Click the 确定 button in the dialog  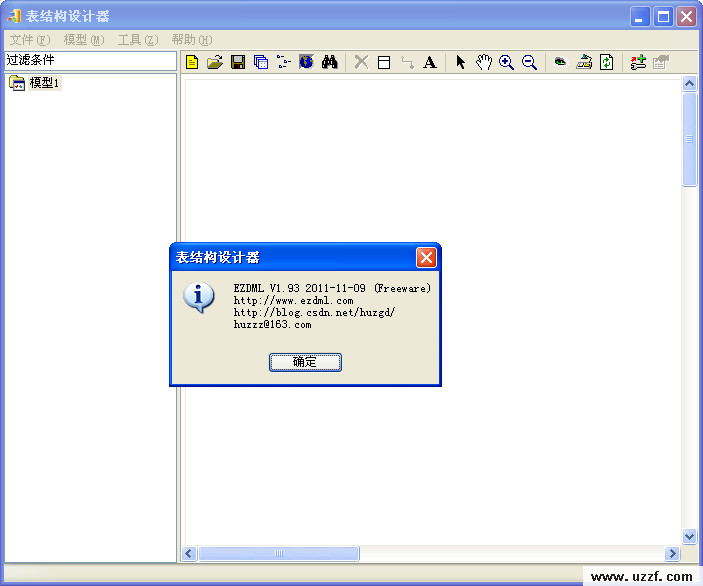[305, 362]
